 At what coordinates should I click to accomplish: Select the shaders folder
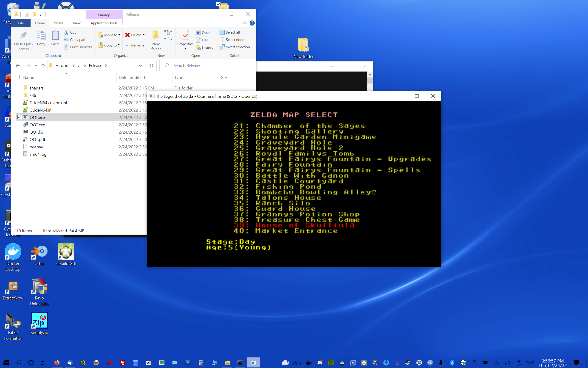[x=37, y=88]
